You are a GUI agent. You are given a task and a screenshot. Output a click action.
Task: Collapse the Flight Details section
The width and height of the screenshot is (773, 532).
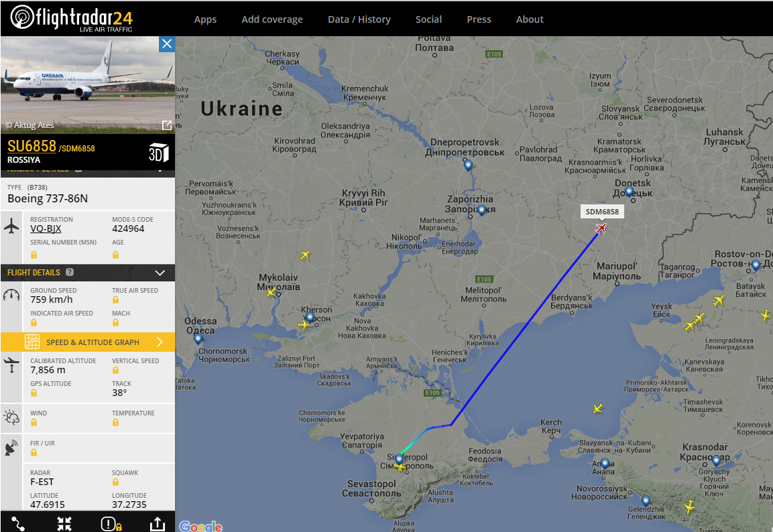tap(160, 273)
